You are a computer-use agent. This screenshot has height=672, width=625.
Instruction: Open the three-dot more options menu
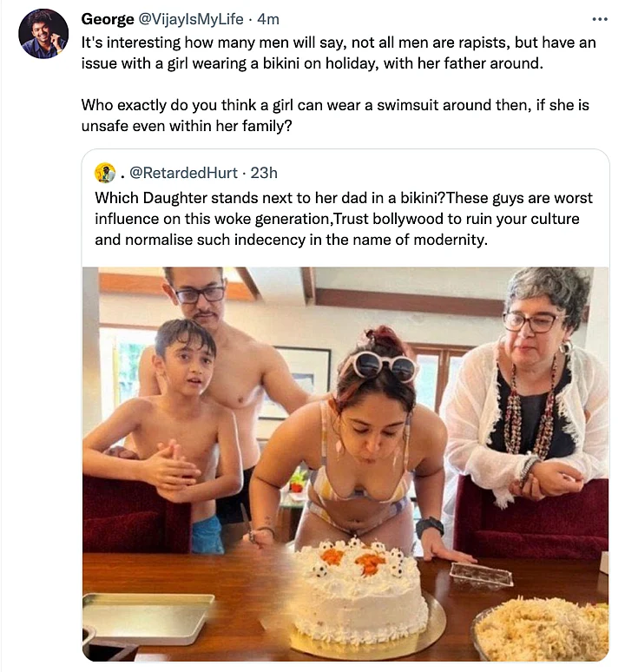point(599,19)
